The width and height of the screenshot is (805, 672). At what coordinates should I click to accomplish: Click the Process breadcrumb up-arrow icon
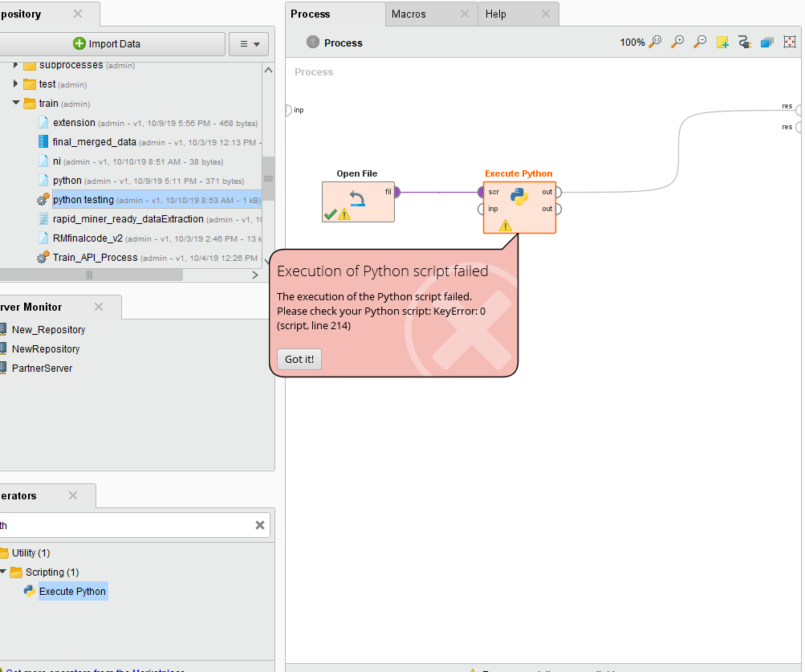(x=313, y=42)
